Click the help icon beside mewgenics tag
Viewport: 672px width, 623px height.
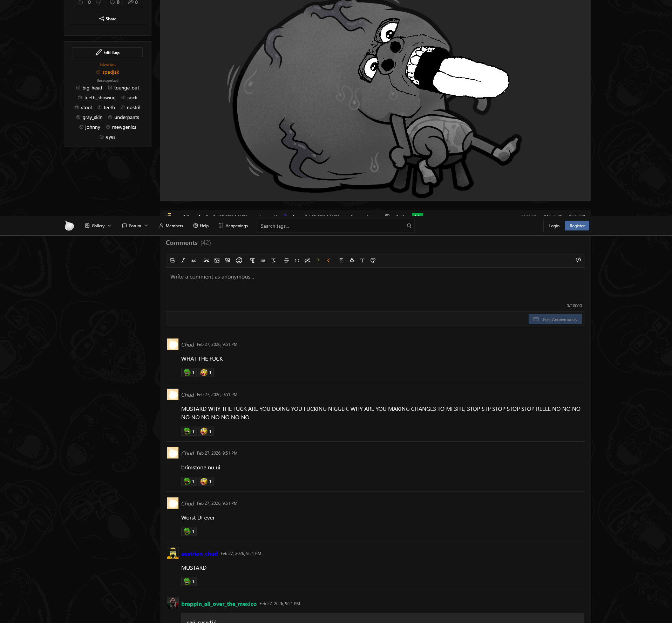(x=108, y=127)
